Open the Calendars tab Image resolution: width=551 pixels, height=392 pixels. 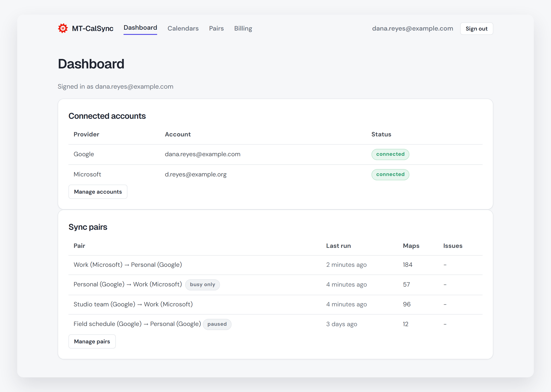click(x=183, y=28)
